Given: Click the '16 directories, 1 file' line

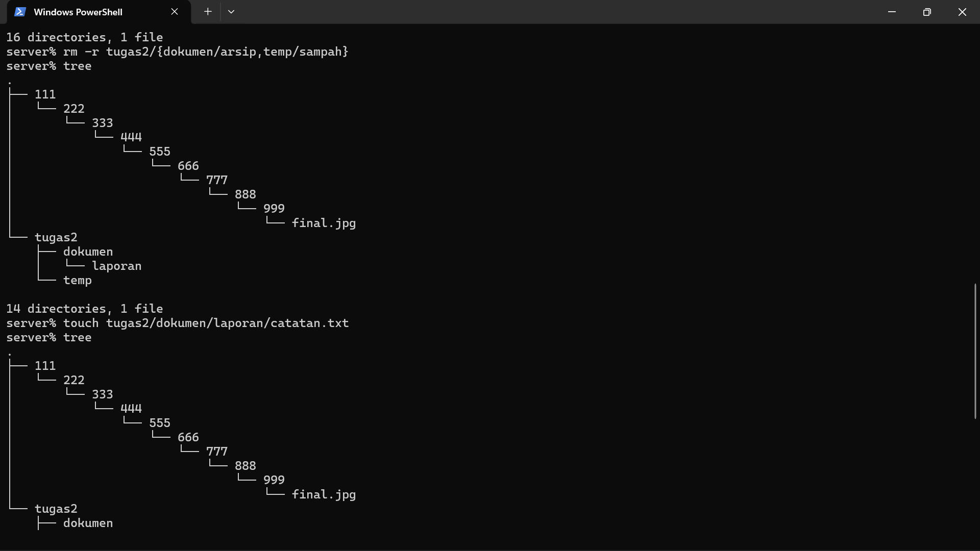Looking at the screenshot, I should 85,37.
